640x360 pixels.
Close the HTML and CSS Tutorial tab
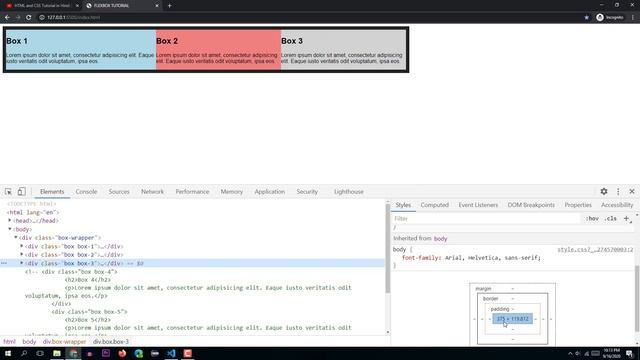(77, 6)
